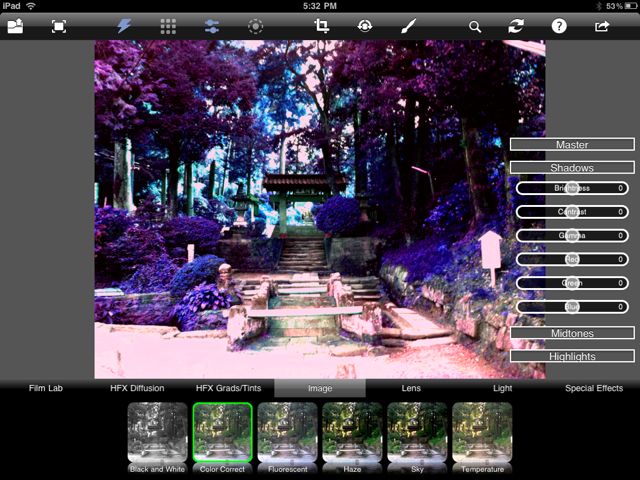This screenshot has width=640, height=480.
Task: Tap the magnifying glass zoom icon
Action: tap(475, 27)
